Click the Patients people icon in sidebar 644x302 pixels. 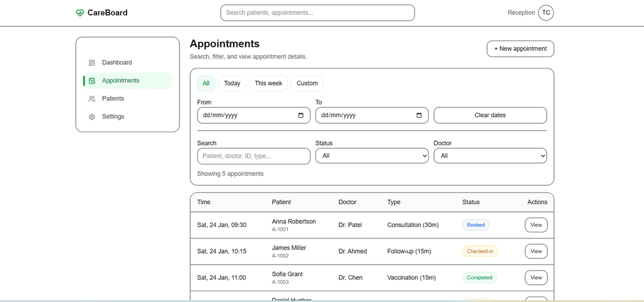[x=92, y=99]
